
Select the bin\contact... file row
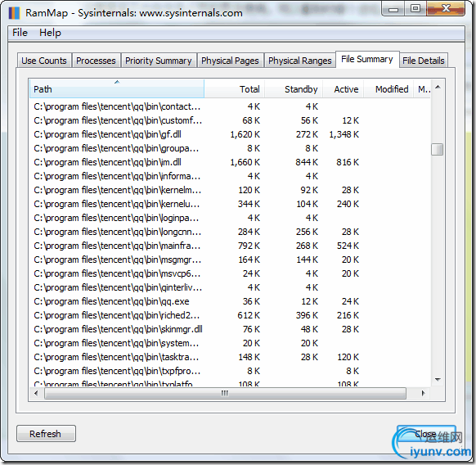coord(230,106)
